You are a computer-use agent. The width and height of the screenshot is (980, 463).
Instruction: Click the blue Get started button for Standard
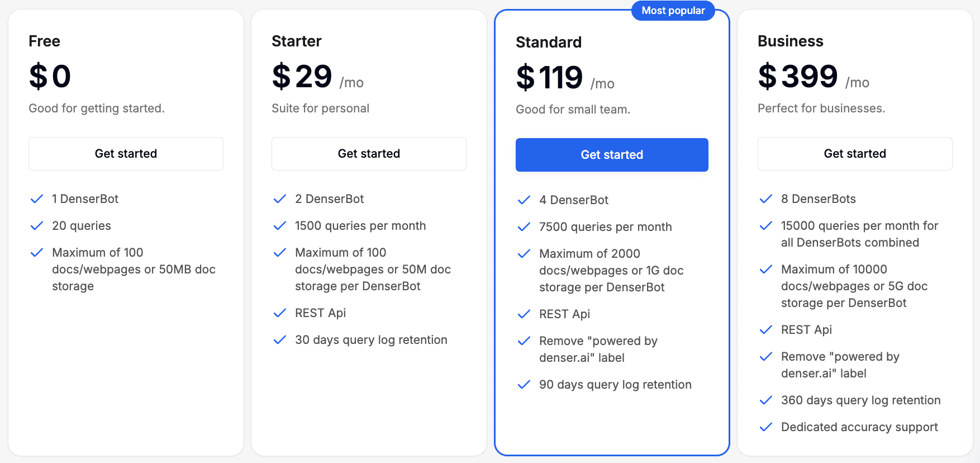[611, 155]
